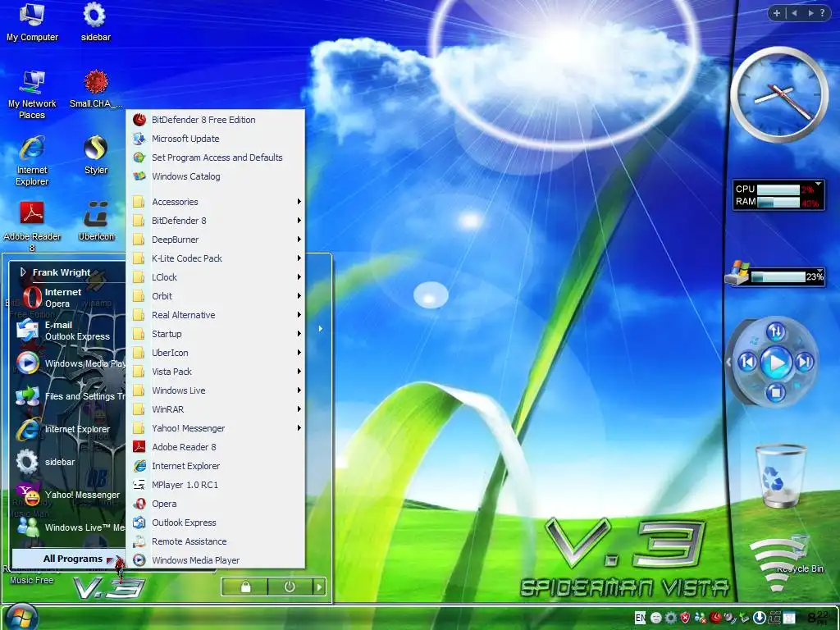Expand the WinRAR folder submenu
This screenshot has height=630, width=840.
pyautogui.click(x=217, y=409)
